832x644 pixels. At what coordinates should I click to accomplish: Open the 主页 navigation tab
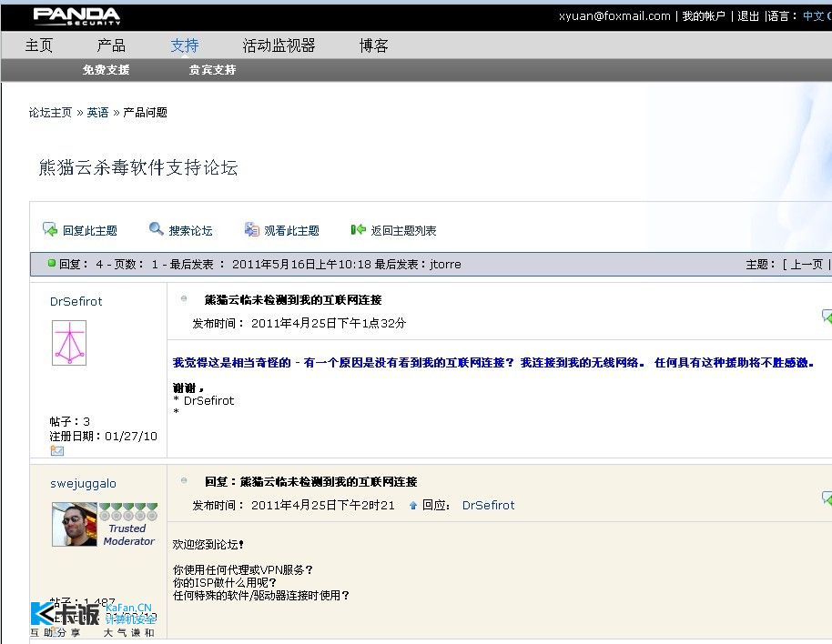pos(39,45)
